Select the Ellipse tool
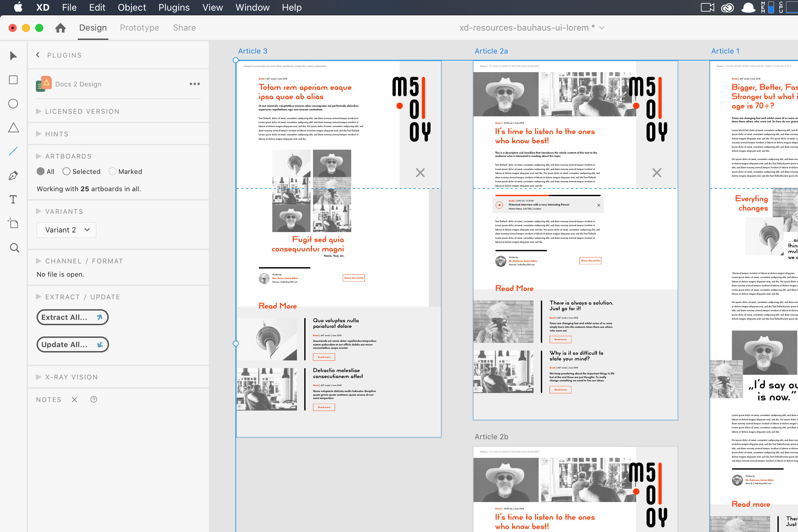The image size is (798, 532). coord(13,104)
